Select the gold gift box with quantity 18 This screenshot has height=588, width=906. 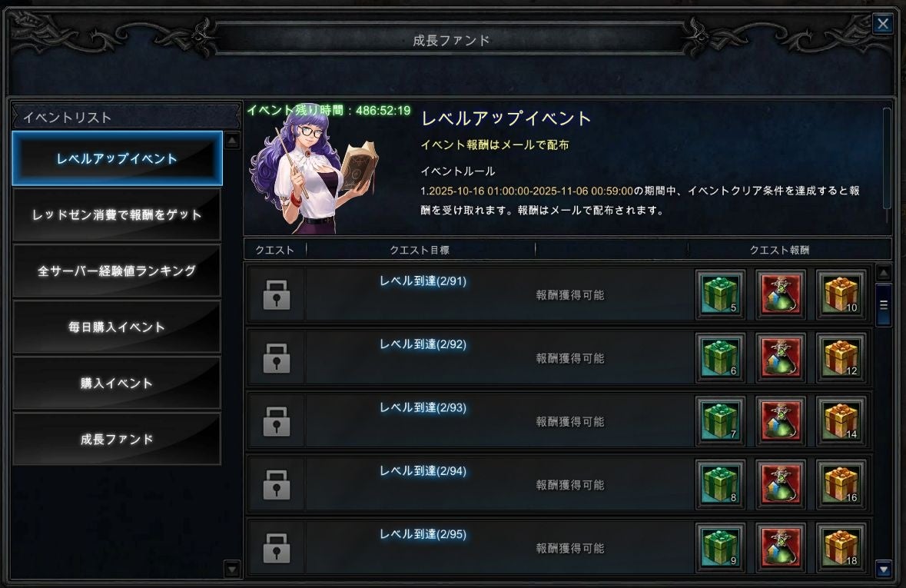[x=841, y=547]
